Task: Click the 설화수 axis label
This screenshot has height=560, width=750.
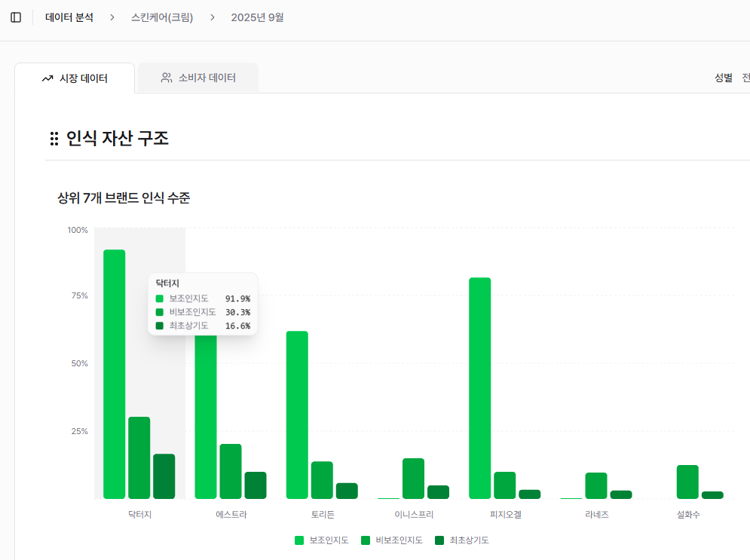Action: point(688,515)
